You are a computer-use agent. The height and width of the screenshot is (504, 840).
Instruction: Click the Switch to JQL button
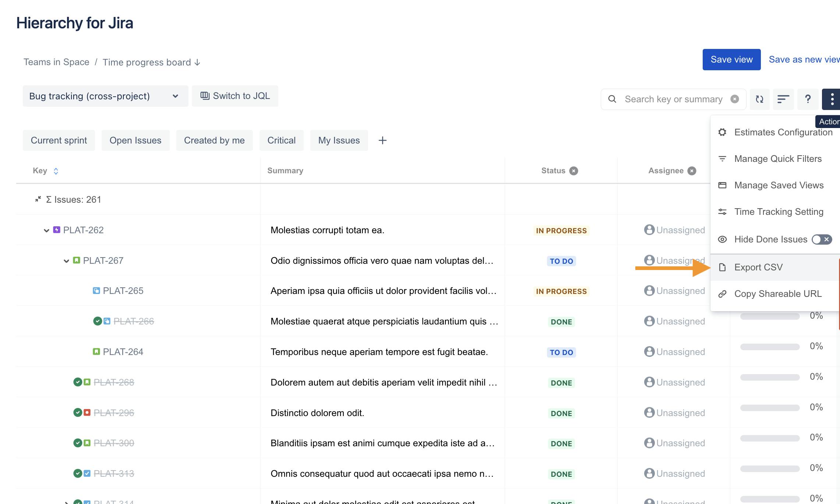235,96
